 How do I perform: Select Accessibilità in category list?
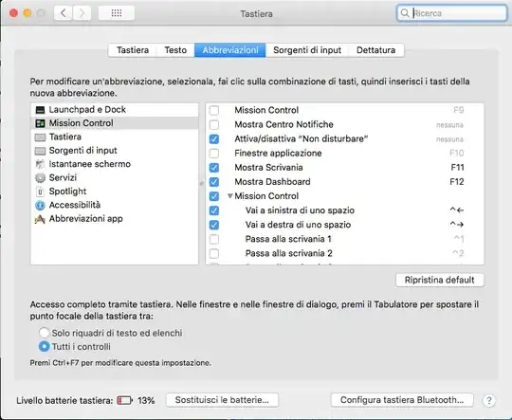pos(115,206)
